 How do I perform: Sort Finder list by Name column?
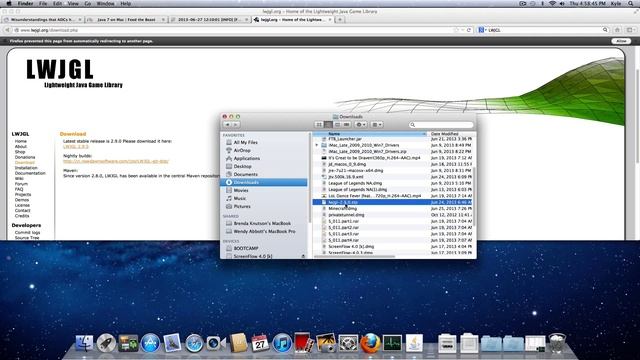(x=369, y=134)
